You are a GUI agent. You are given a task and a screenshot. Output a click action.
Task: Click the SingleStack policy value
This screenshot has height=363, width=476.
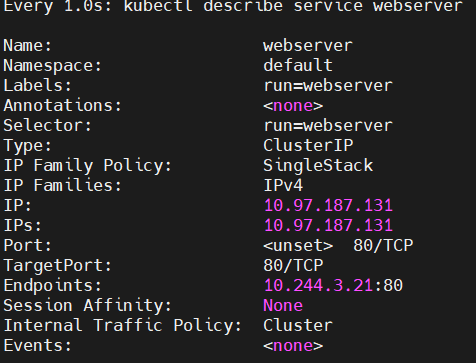click(x=318, y=165)
